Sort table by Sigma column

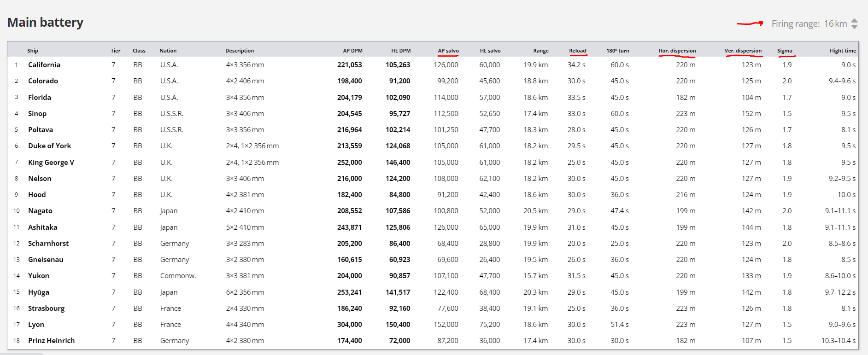[784, 51]
